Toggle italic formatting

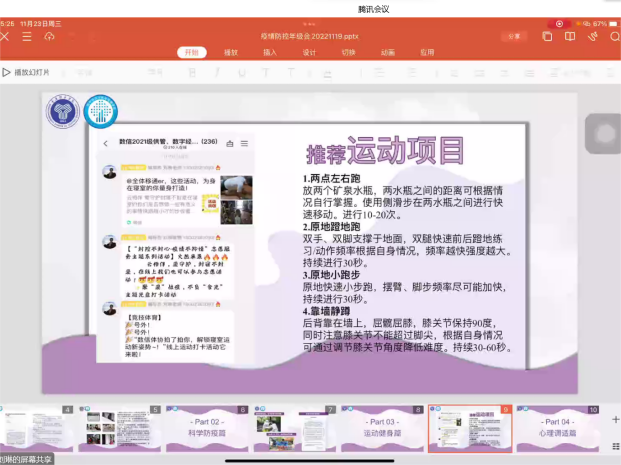pyautogui.click(x=215, y=72)
